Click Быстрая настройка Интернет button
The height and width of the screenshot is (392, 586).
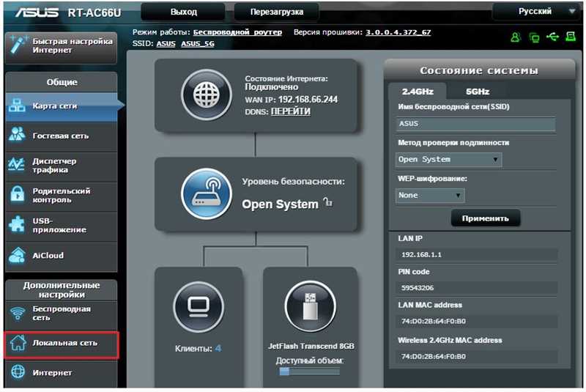(62, 47)
